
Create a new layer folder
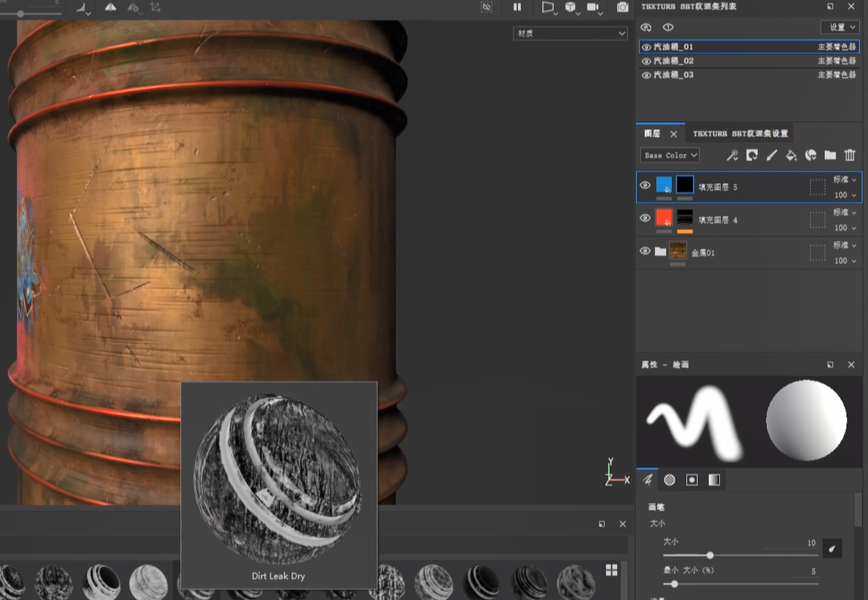click(830, 155)
